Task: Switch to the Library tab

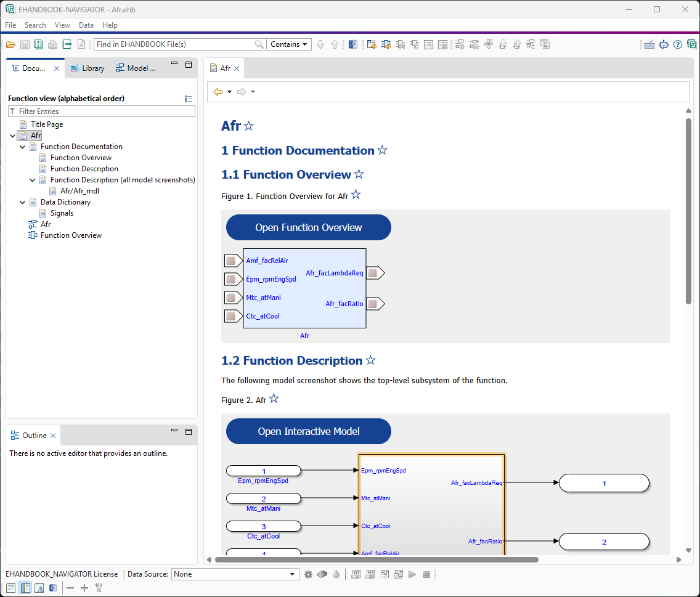Action: (87, 68)
